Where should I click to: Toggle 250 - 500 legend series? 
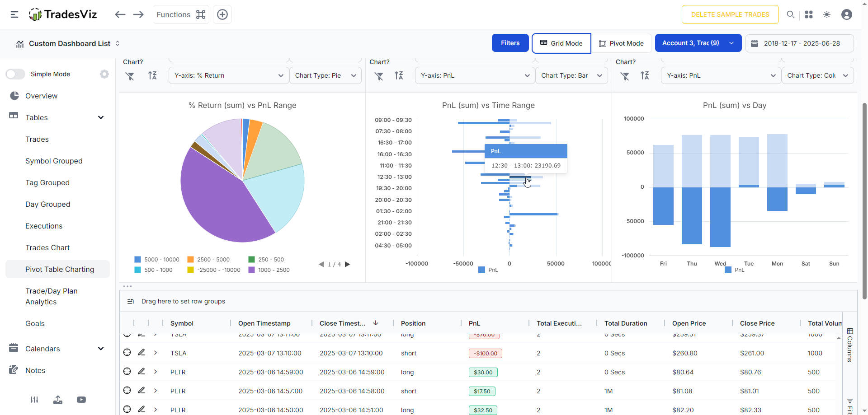[266, 260]
